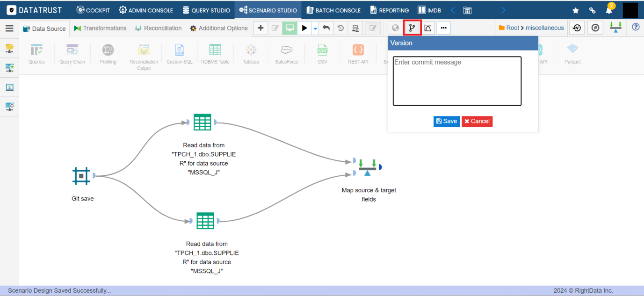Click the notifications bell icon
The image size is (644, 296).
click(609, 10)
